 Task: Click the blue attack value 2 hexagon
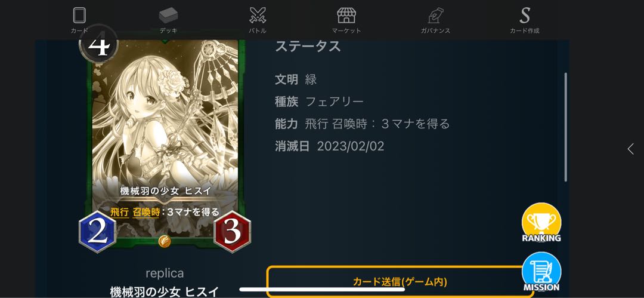click(97, 231)
